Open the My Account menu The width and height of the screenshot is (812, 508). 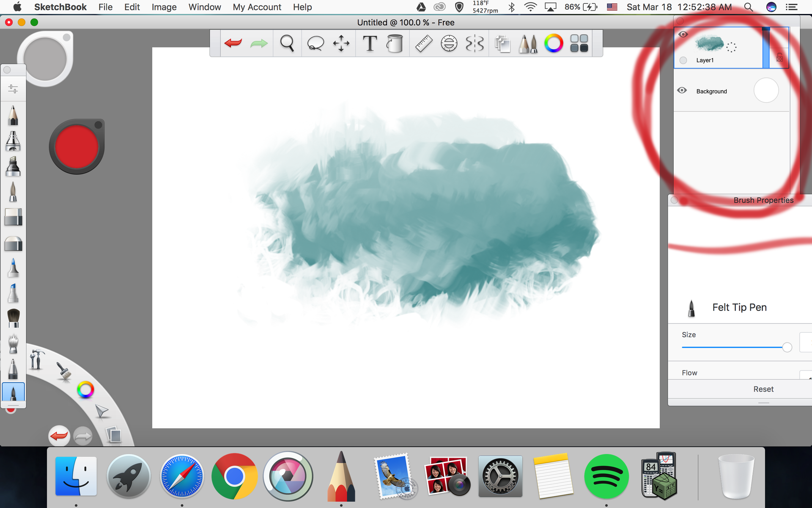pyautogui.click(x=257, y=7)
